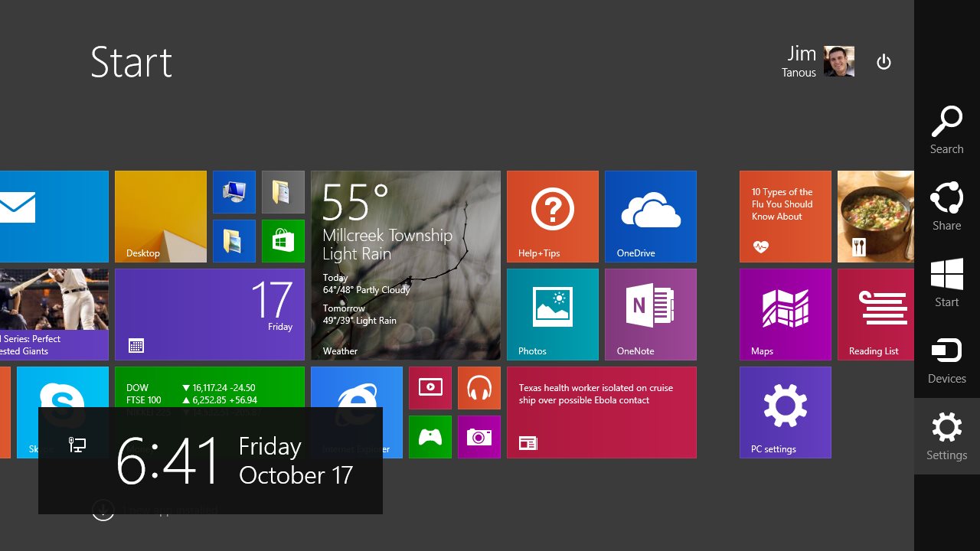Open the Camera small tile
This screenshot has width=980, height=551.
[479, 437]
